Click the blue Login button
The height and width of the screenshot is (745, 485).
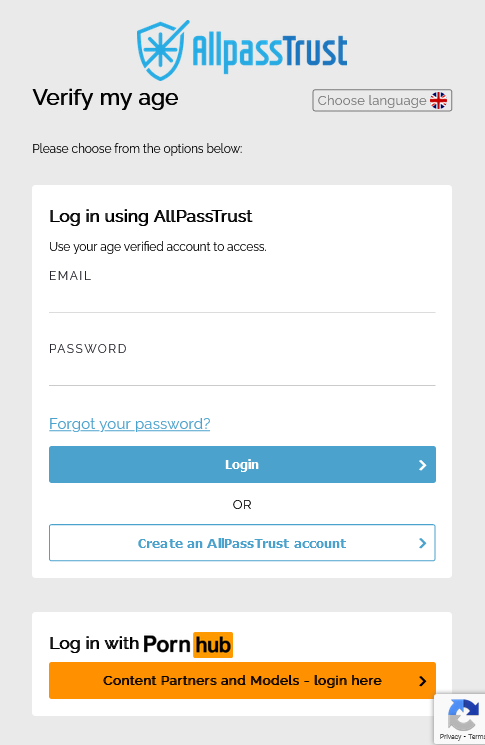(x=242, y=465)
